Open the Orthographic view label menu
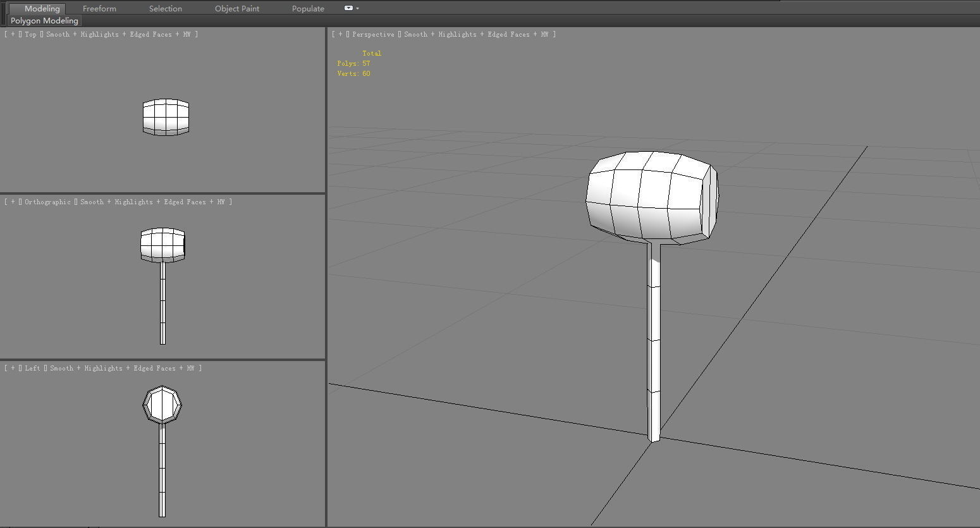 pyautogui.click(x=47, y=202)
